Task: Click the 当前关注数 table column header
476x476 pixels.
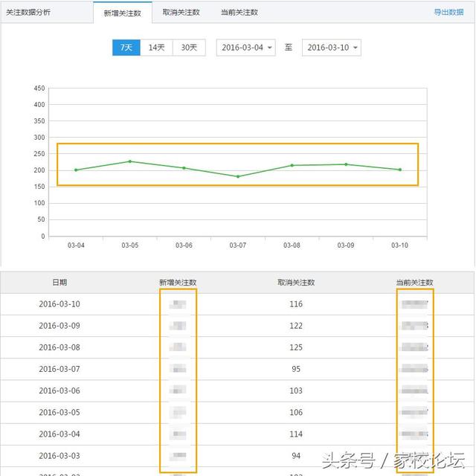Action: (x=414, y=283)
